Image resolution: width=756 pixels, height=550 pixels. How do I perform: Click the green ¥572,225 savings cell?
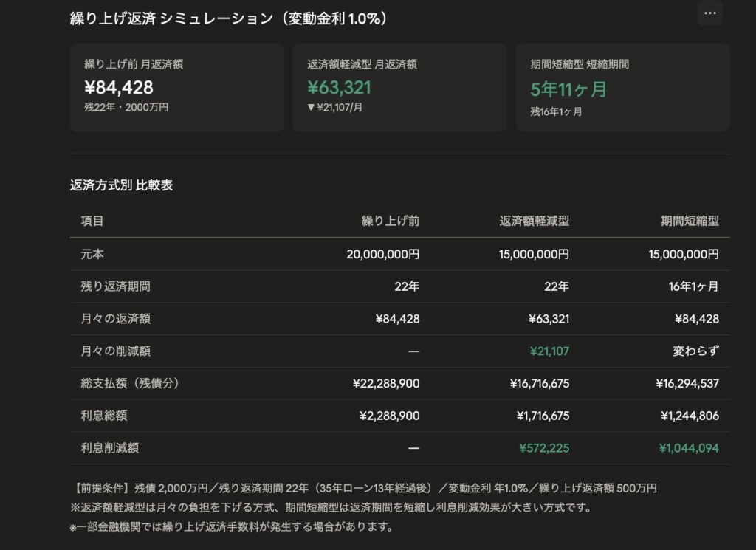(x=544, y=448)
